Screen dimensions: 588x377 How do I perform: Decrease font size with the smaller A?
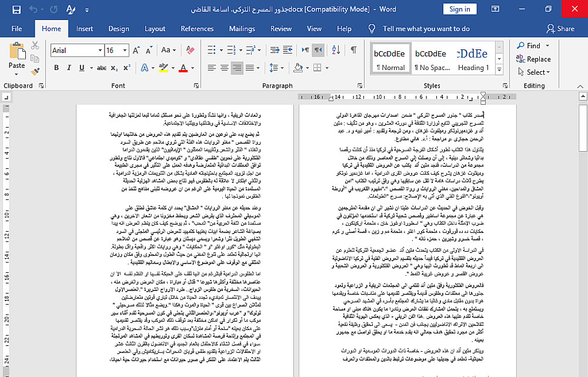[x=149, y=50]
